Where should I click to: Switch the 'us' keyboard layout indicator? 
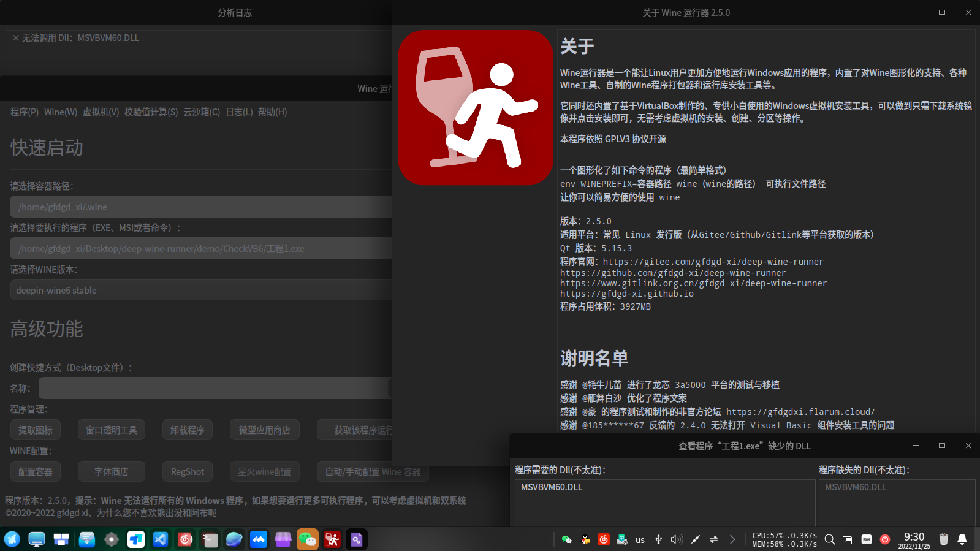[x=640, y=540]
